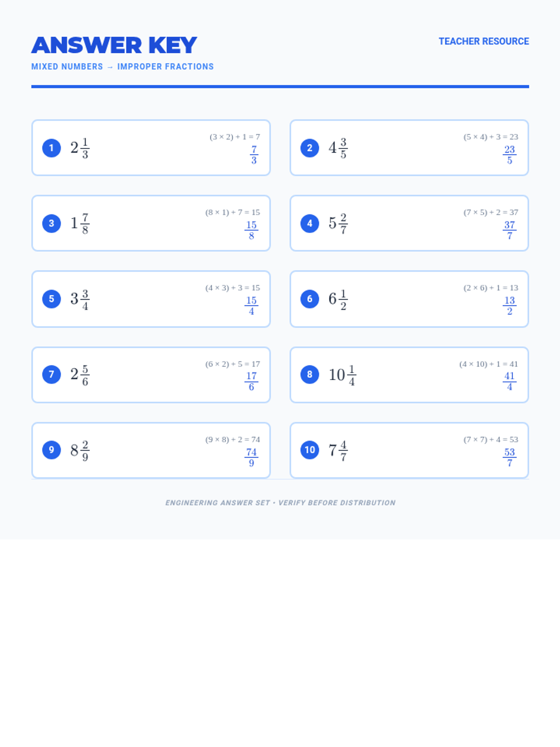Select the number 7 circle badge
Screen dimensions: 560x747
(51, 374)
